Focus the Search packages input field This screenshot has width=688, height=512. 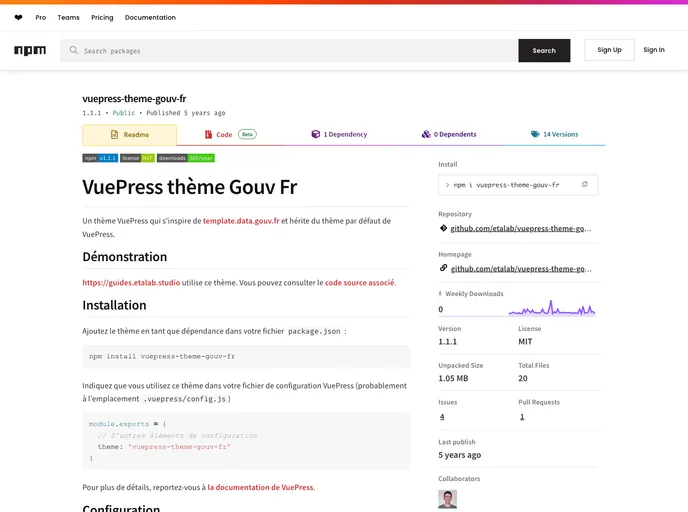pos(289,50)
